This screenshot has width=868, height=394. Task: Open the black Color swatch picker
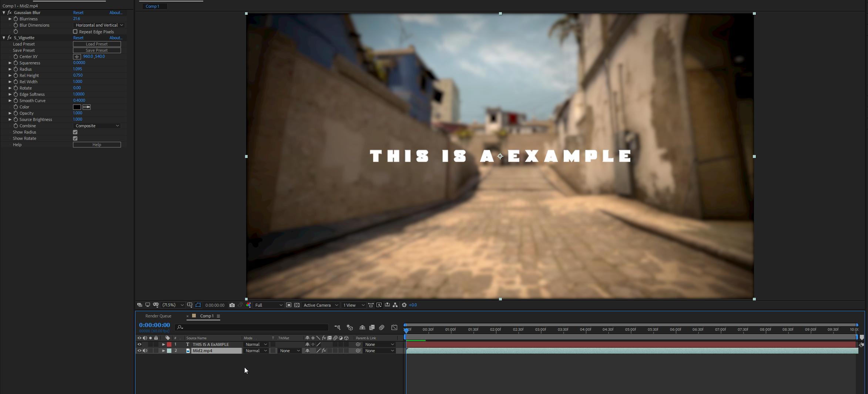pos(77,107)
